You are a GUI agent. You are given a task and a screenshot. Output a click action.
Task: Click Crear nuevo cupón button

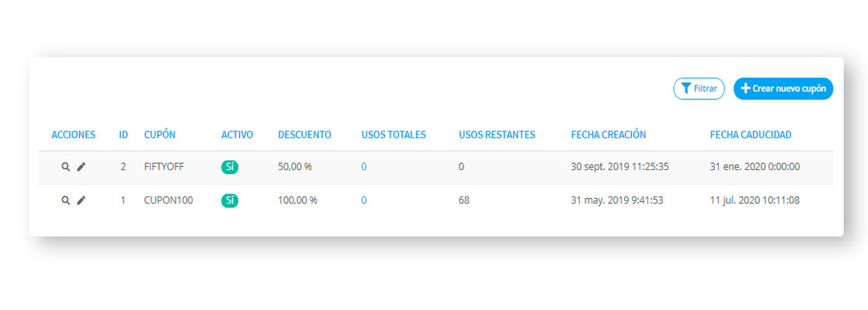tap(783, 89)
